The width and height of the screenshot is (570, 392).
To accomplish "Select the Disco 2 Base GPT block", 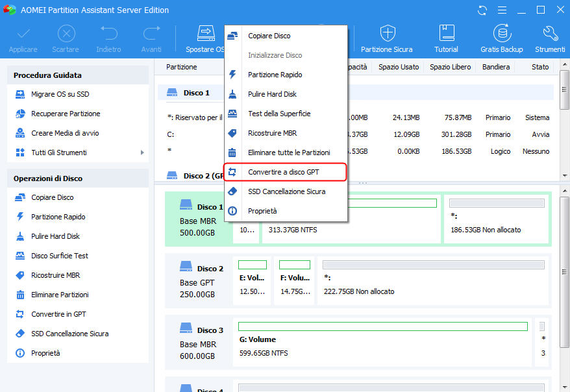I will [x=199, y=281].
